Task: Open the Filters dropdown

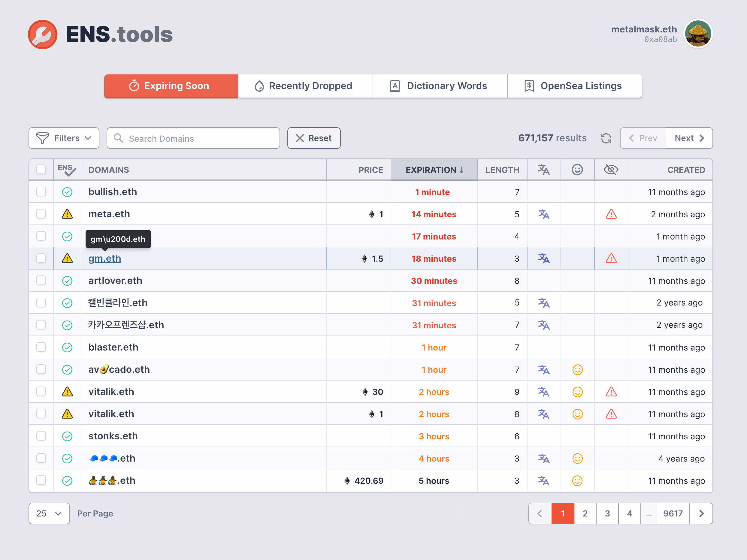Action: (64, 138)
